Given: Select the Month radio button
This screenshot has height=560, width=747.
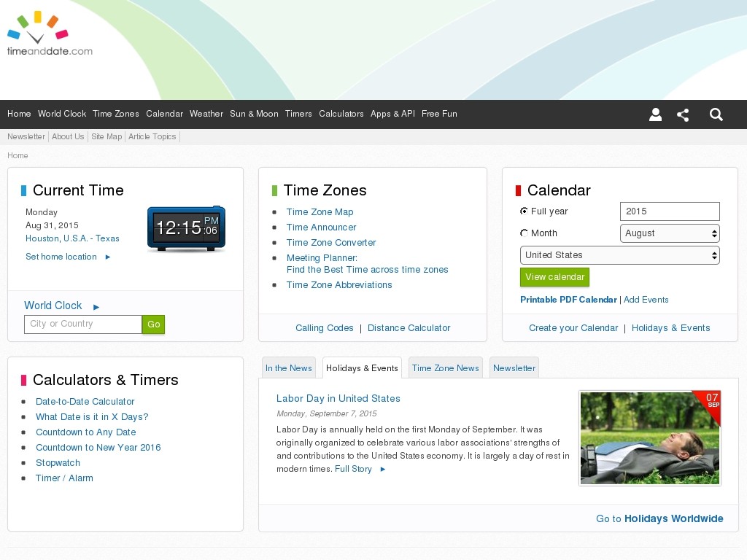Looking at the screenshot, I should [524, 233].
